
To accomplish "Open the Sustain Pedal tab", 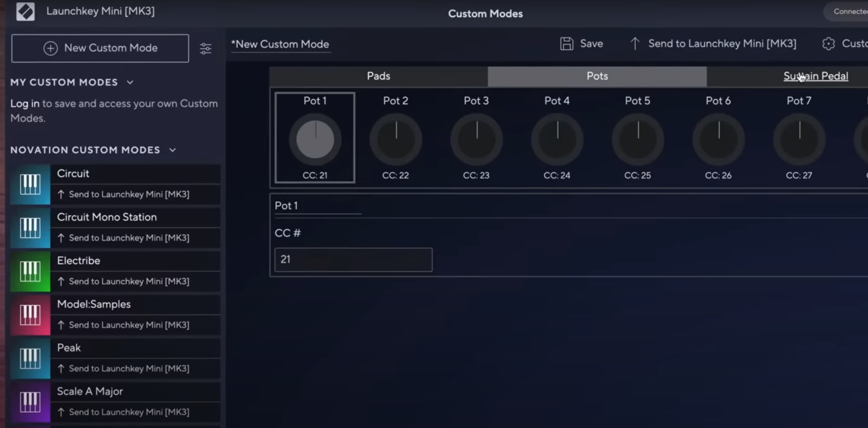I will pyautogui.click(x=816, y=76).
